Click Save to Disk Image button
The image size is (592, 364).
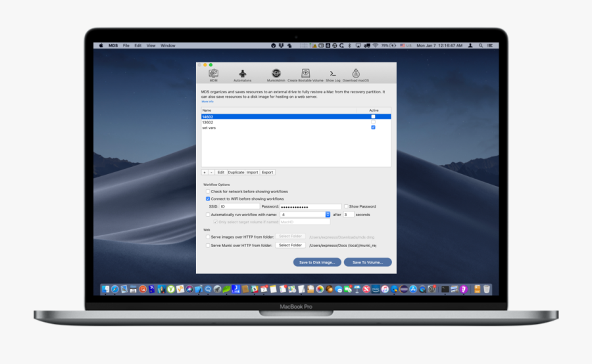pyautogui.click(x=317, y=262)
